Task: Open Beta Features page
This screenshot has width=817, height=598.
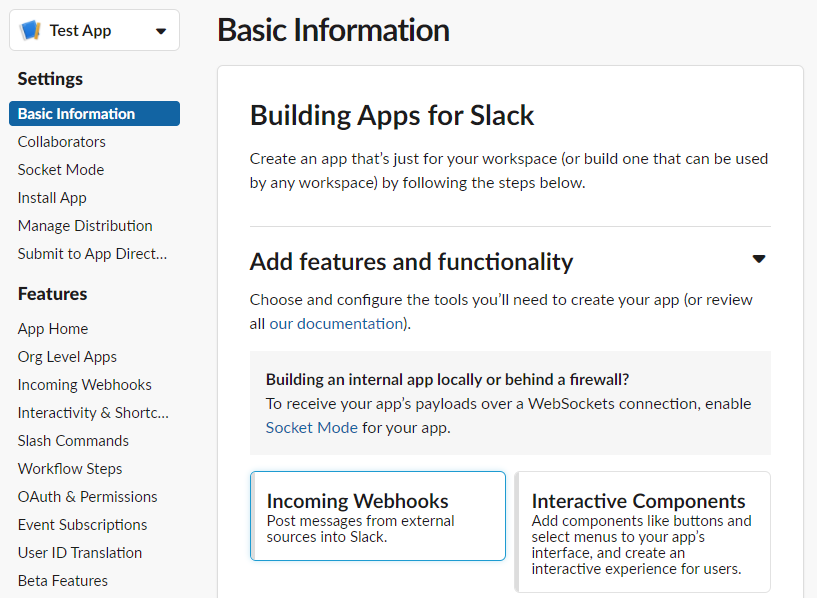Action: pyautogui.click(x=63, y=581)
